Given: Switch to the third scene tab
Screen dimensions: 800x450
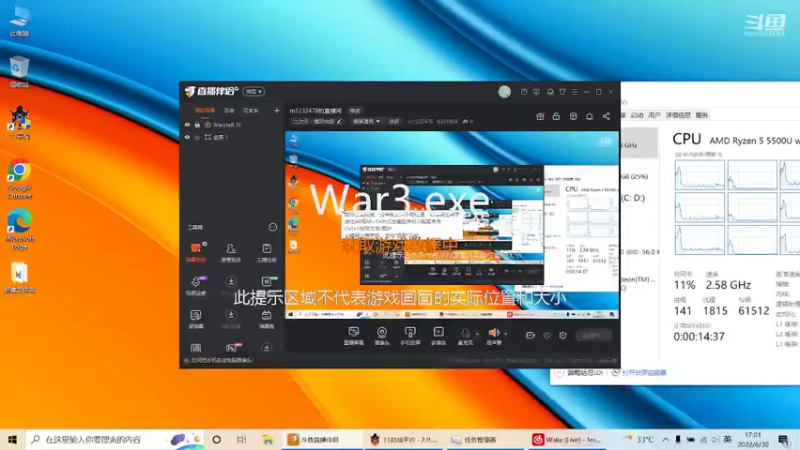Looking at the screenshot, I should pos(251,110).
